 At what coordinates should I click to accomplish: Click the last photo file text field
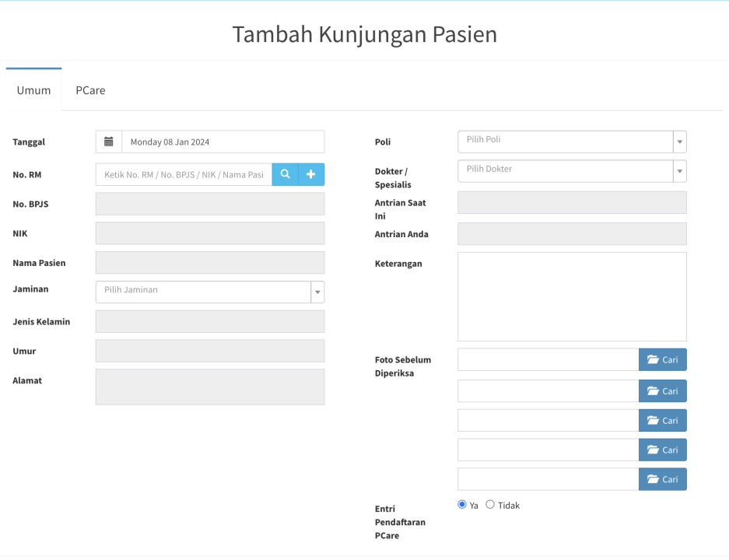point(548,479)
